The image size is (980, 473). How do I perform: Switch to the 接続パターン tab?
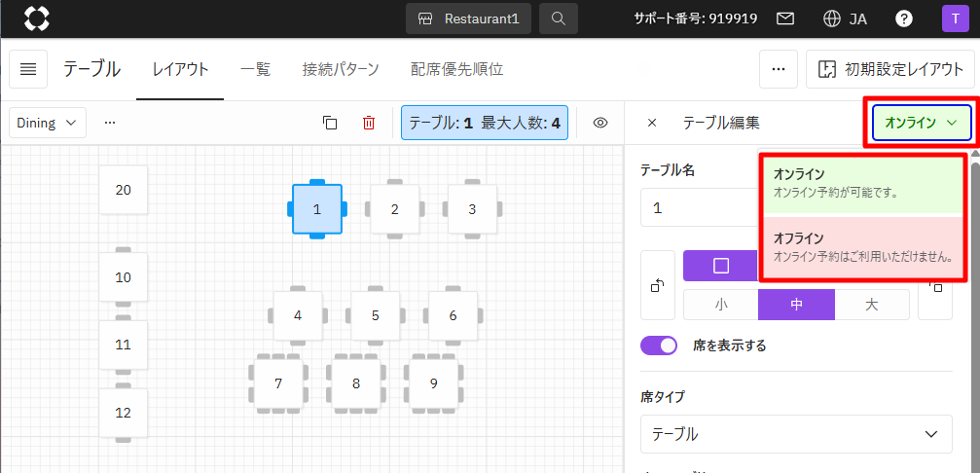[x=341, y=69]
